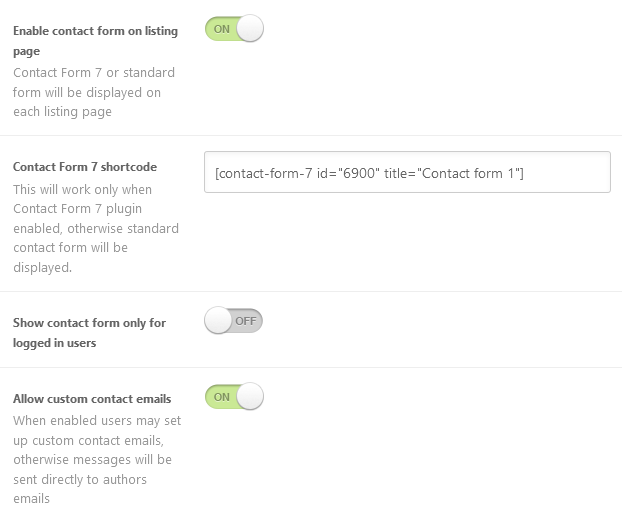Screen dimensions: 622x517
Task: Focus the Contact Form 7 shortcode input field
Action: [x=407, y=172]
